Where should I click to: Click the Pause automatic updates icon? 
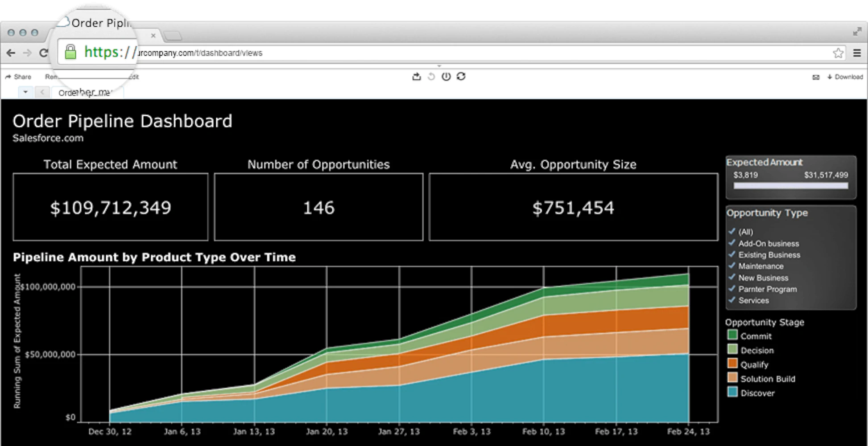tap(446, 76)
